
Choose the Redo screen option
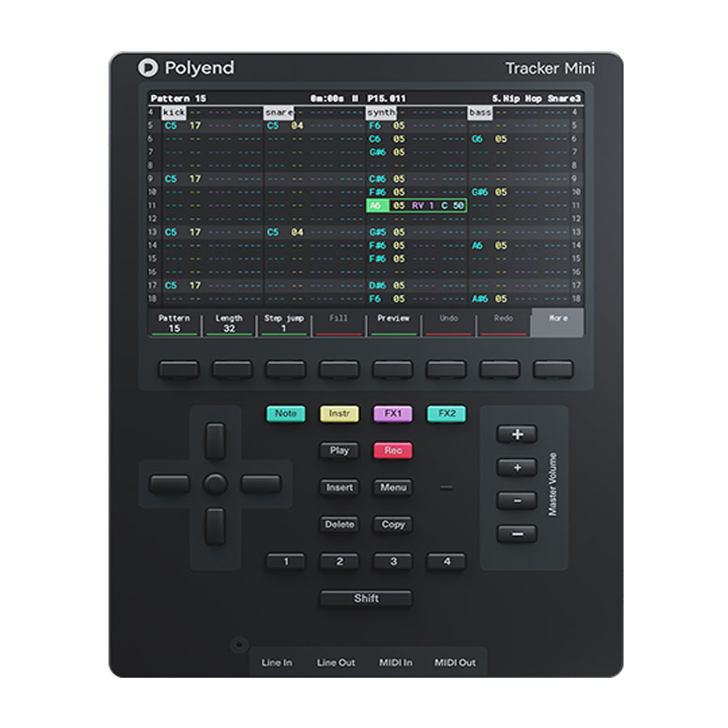[503, 323]
